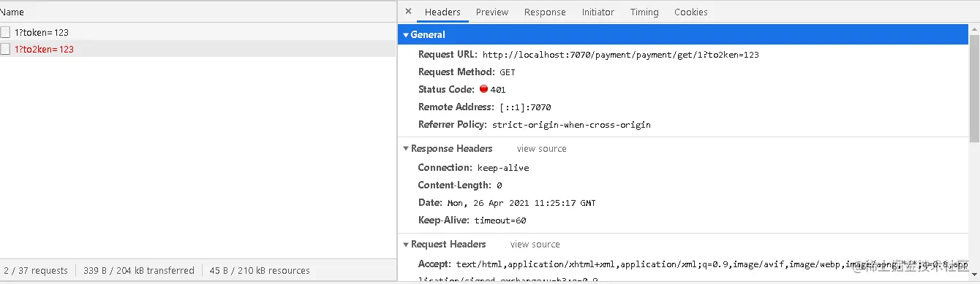Click the 2 / 37 requests status entry
Viewport: 980px width, 284px height.
pos(36,270)
